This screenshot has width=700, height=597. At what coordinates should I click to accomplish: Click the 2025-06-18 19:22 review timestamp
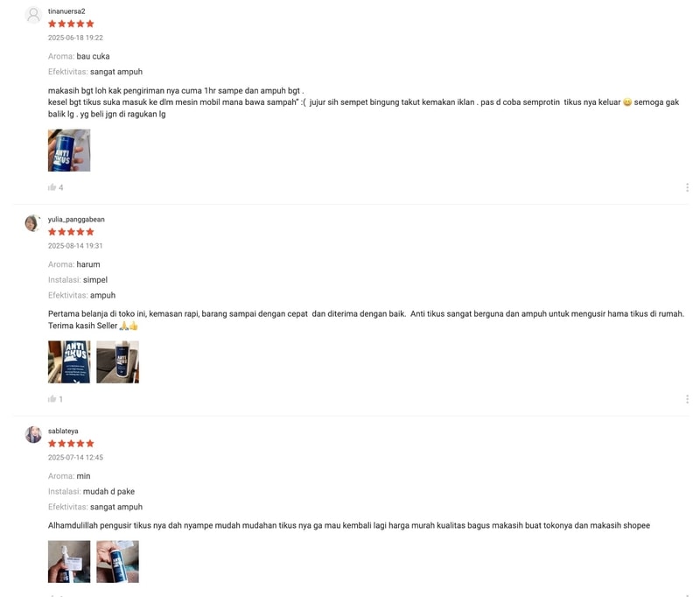point(75,38)
